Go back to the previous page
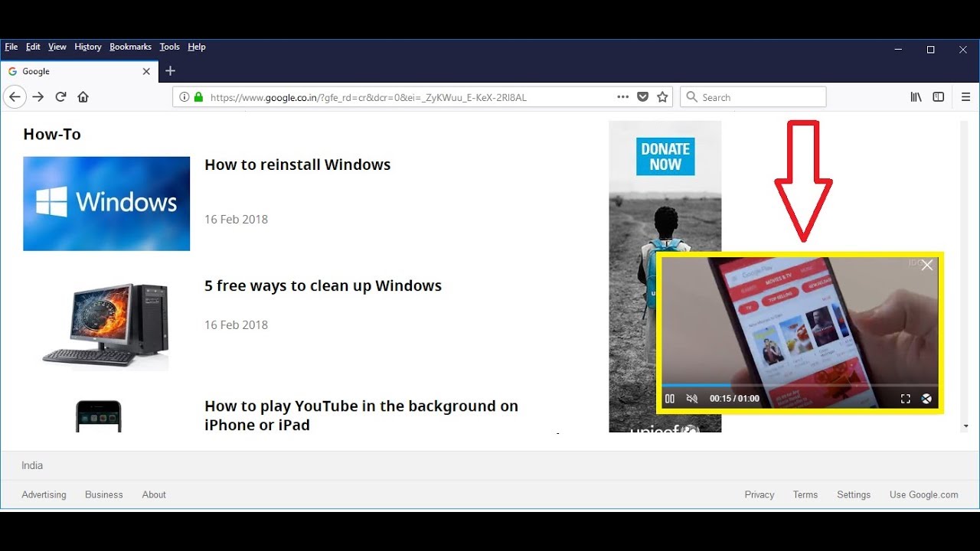 [15, 97]
